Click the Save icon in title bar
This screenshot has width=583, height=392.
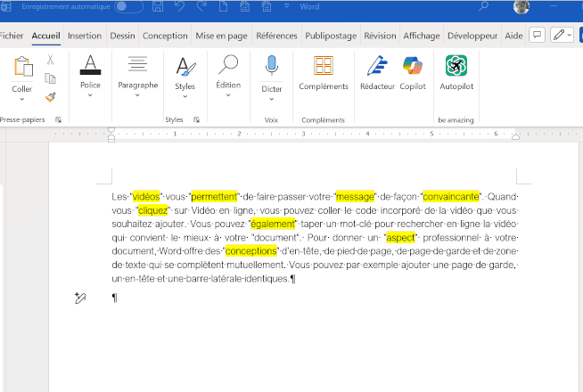tap(158, 7)
